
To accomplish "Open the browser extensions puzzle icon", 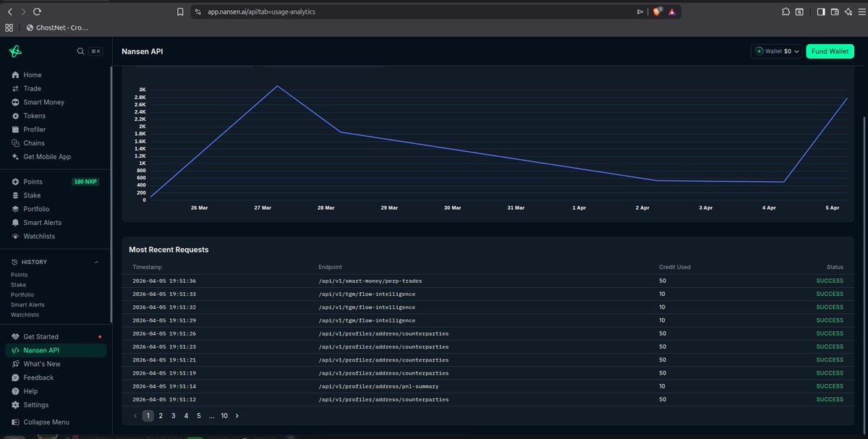I will pyautogui.click(x=786, y=12).
